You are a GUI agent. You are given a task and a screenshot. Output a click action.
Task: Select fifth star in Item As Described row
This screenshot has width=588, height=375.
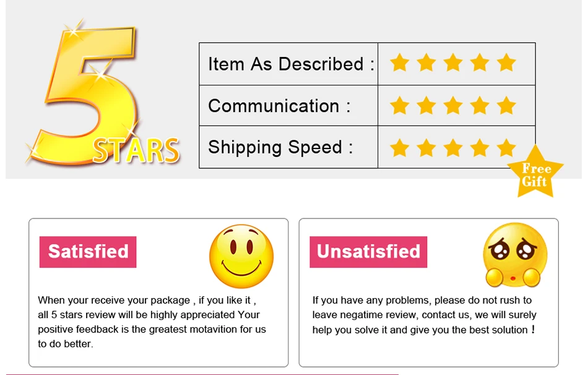pos(507,62)
